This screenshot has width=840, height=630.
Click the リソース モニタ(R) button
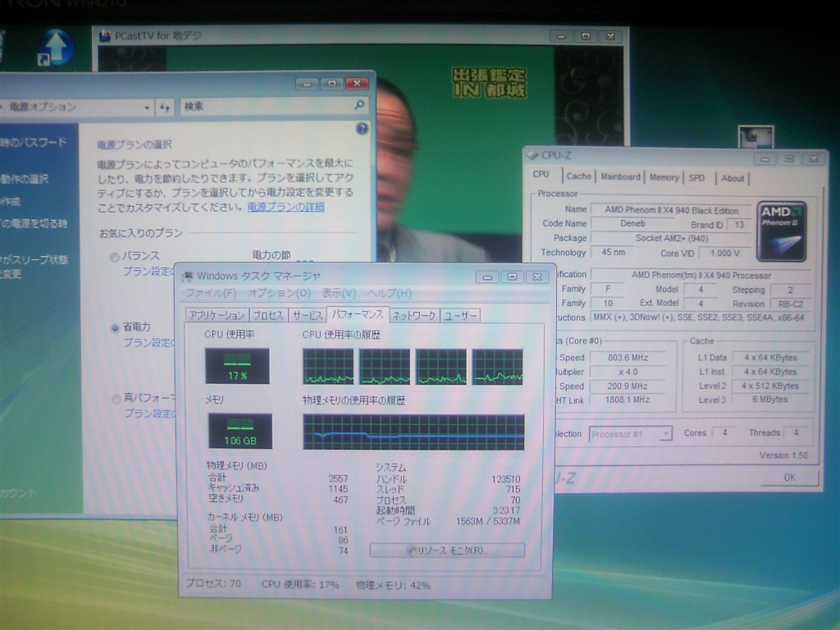pos(447,550)
